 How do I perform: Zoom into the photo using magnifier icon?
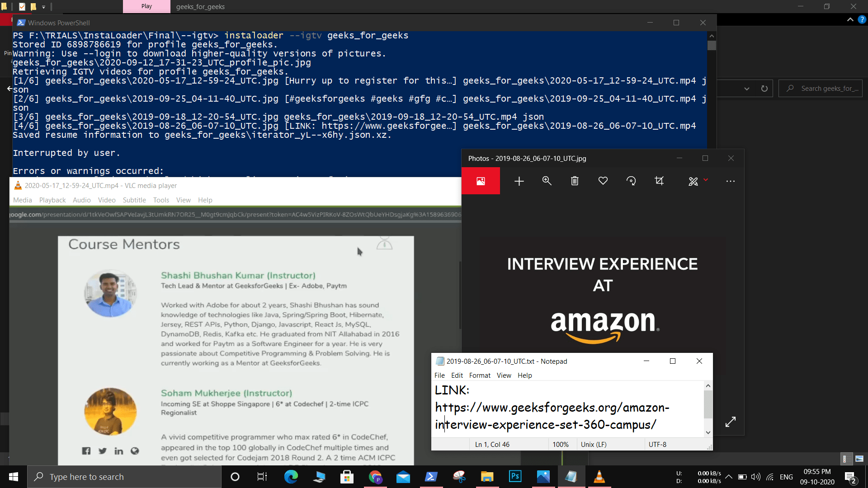pyautogui.click(x=547, y=181)
